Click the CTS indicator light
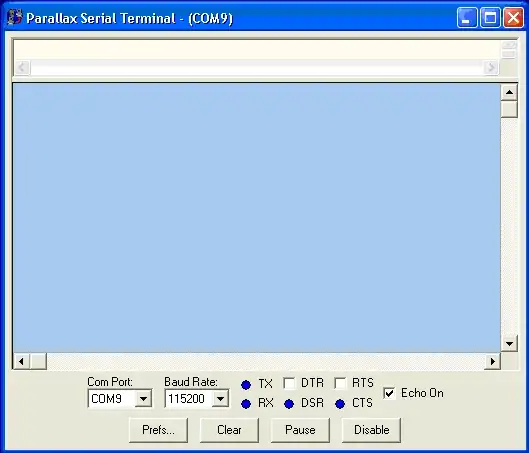 point(340,403)
